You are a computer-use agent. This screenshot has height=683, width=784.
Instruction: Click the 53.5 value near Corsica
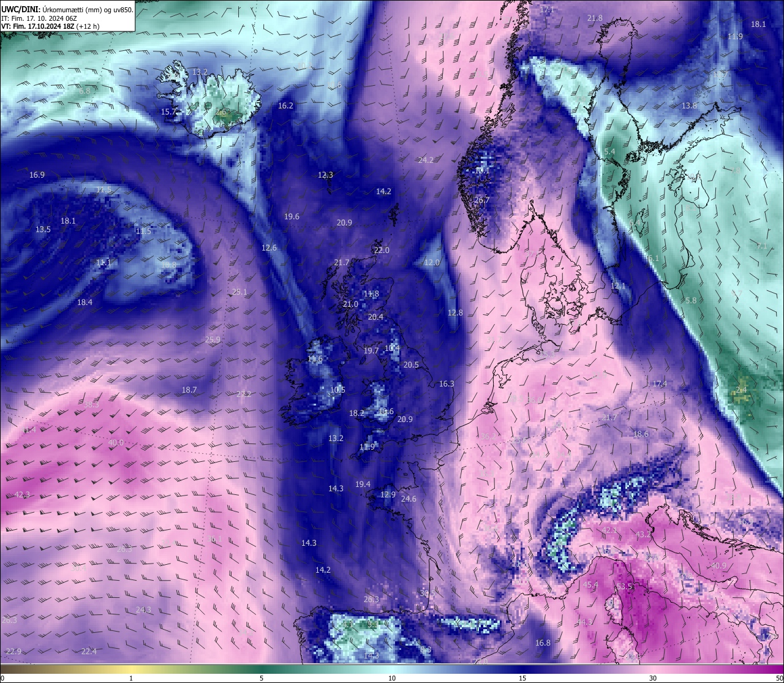coord(624,586)
